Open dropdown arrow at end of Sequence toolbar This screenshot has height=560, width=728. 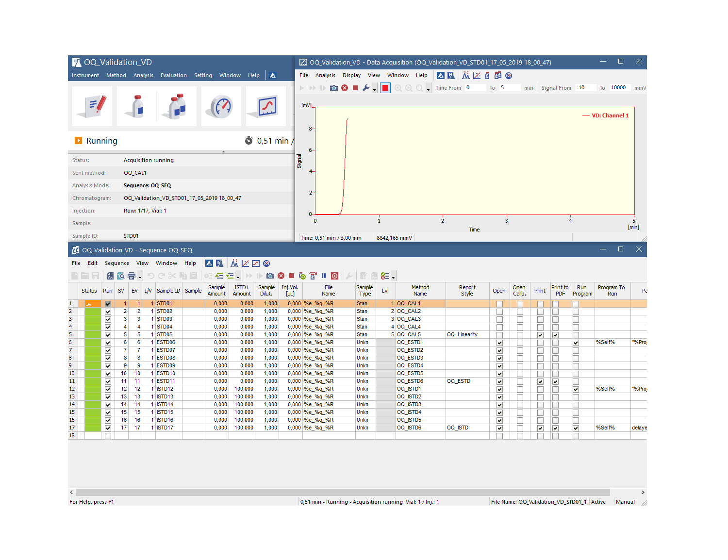coord(393,277)
